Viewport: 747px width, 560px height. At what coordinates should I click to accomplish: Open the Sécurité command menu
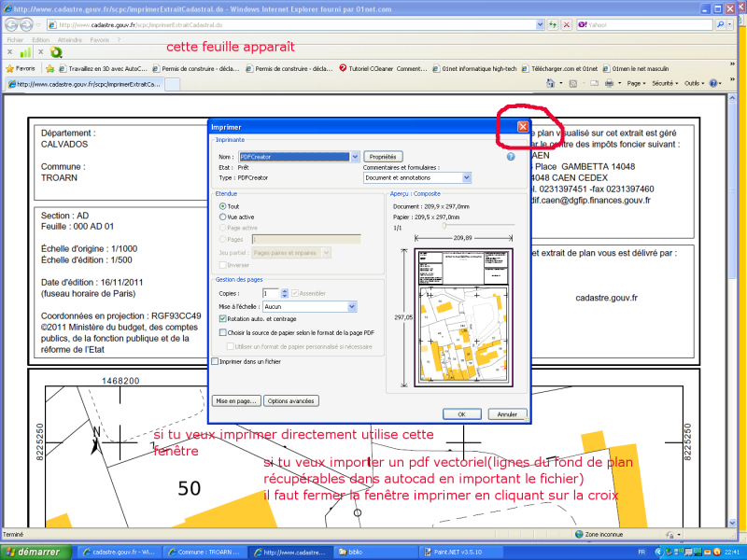pyautogui.click(x=665, y=83)
